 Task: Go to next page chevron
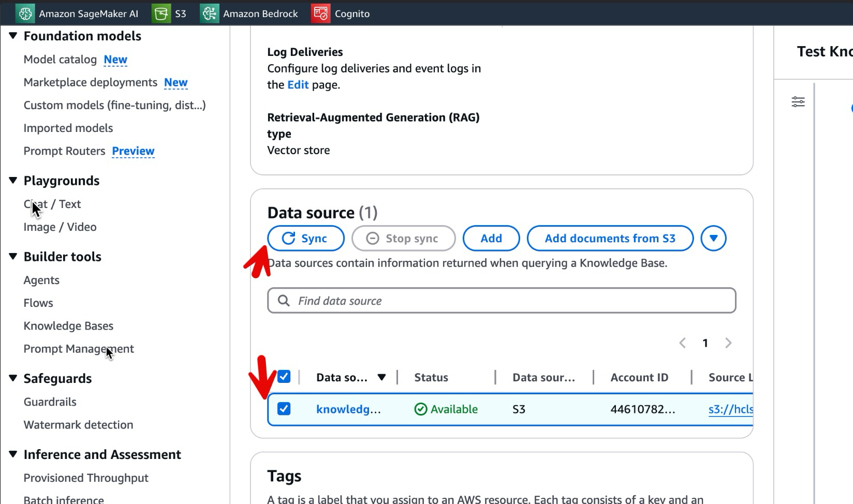(728, 343)
